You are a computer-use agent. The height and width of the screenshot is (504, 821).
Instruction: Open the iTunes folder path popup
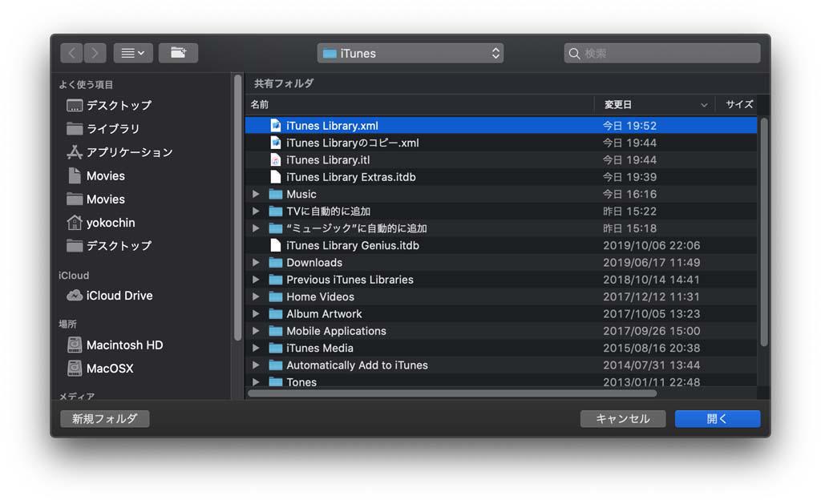tap(410, 54)
